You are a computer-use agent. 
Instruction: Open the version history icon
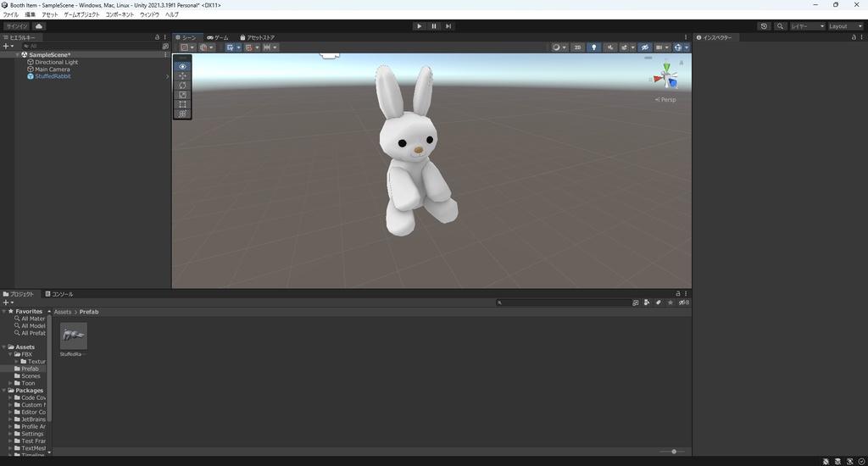click(764, 26)
